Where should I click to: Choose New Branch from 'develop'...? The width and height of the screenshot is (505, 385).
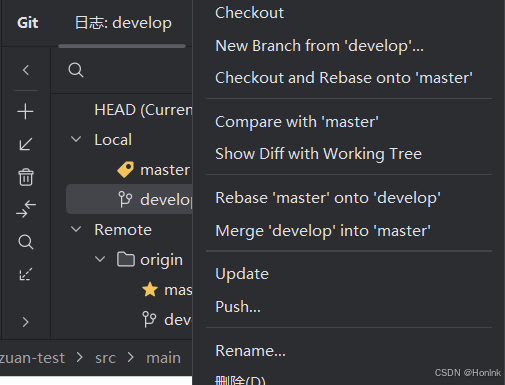coord(319,46)
